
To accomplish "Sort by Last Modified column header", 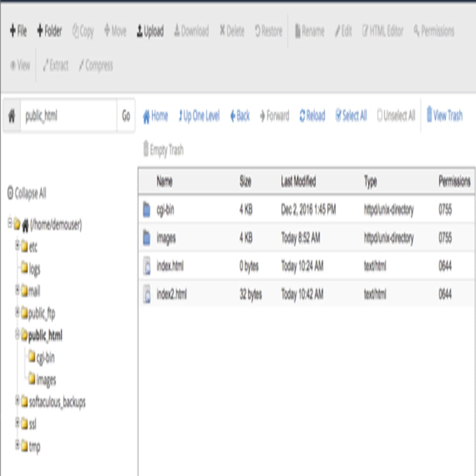I will coord(298,182).
